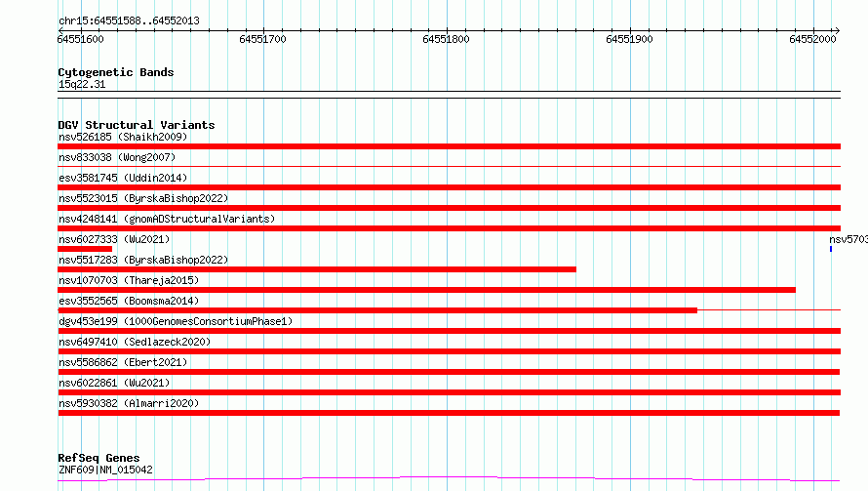Image resolution: width=868 pixels, height=491 pixels.
Task: Select the 15q22.31 band label
Action: pos(82,84)
